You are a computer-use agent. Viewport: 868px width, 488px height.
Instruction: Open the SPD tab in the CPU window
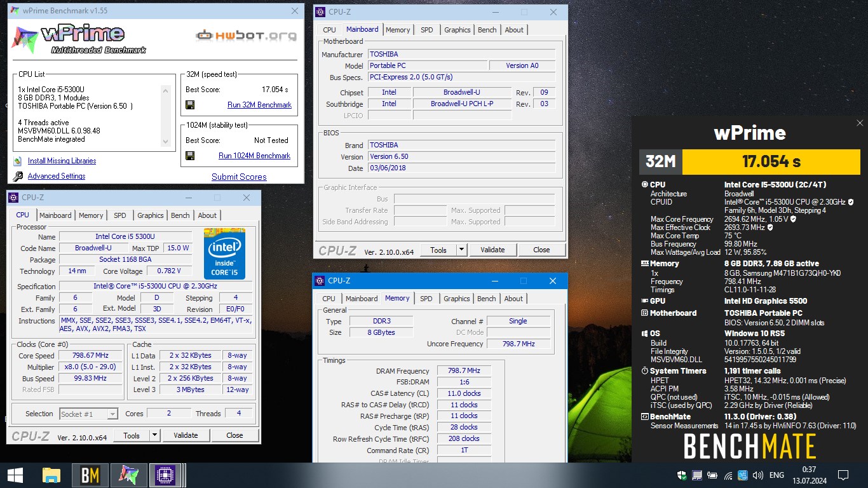(120, 215)
